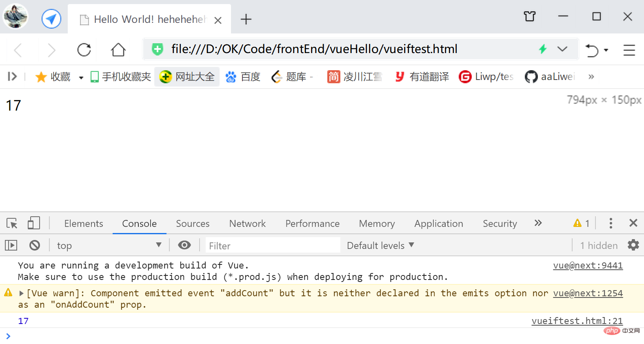Viewport: 644px width, 344px height.
Task: Open 手机收藏夹 bookmark
Action: click(121, 77)
